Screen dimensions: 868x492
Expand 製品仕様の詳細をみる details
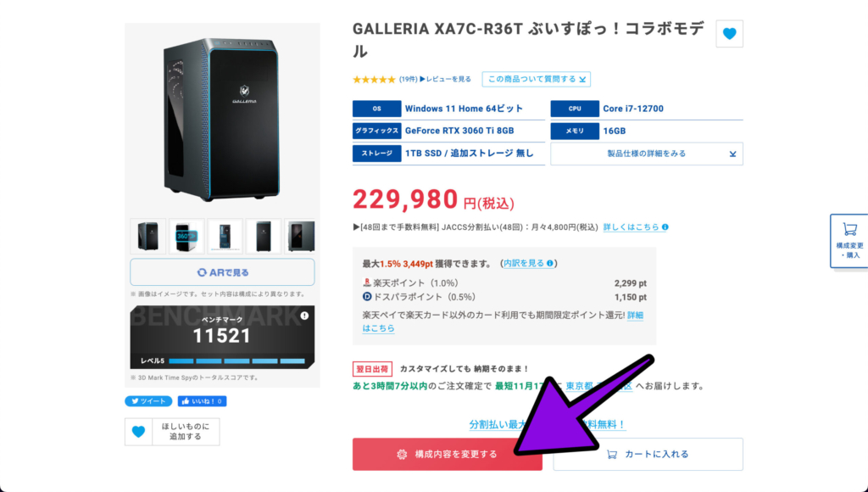point(647,154)
